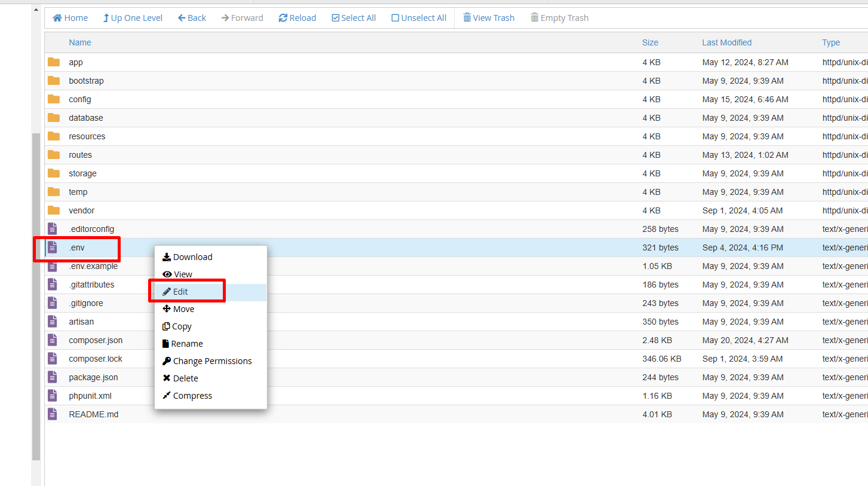Click the README.md file icon
The width and height of the screenshot is (868, 486).
pyautogui.click(x=53, y=414)
